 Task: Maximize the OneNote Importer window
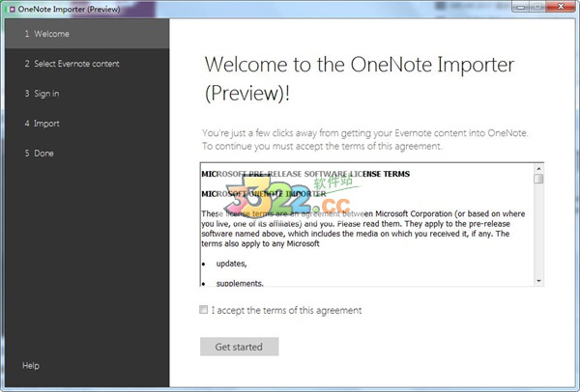(537, 7)
